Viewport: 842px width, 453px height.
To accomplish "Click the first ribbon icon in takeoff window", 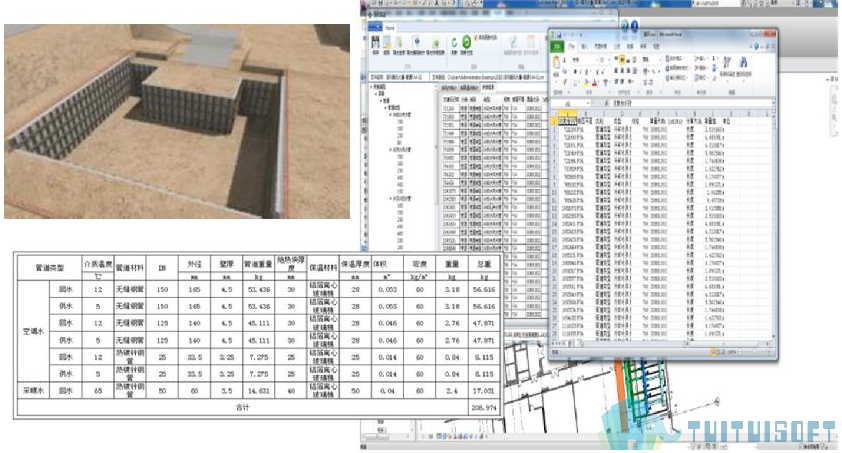I will 375,45.
